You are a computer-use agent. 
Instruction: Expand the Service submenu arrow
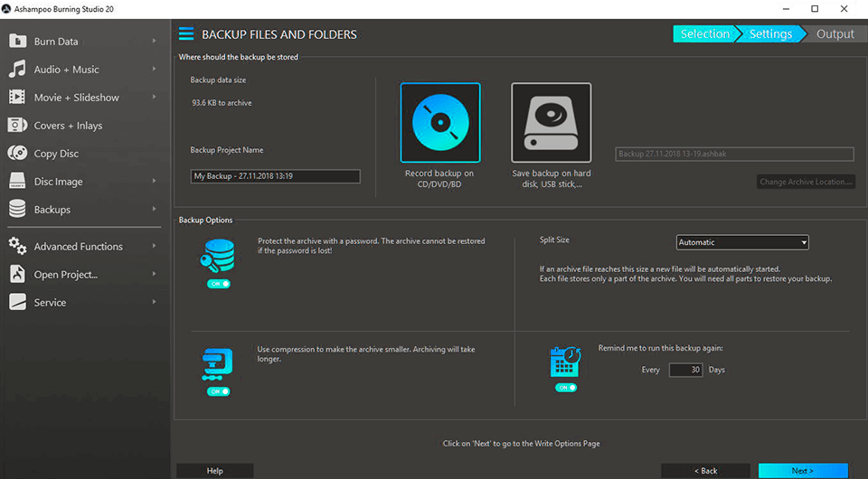coord(154,302)
